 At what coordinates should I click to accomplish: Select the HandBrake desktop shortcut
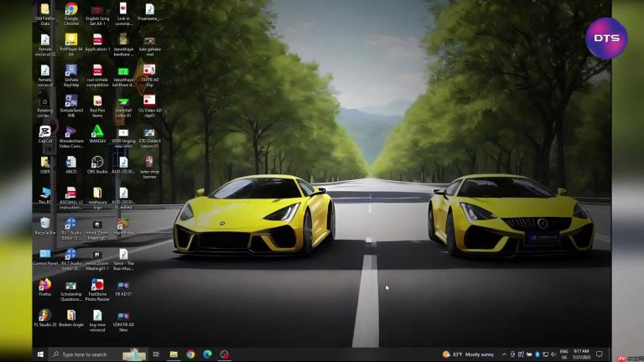click(x=123, y=226)
